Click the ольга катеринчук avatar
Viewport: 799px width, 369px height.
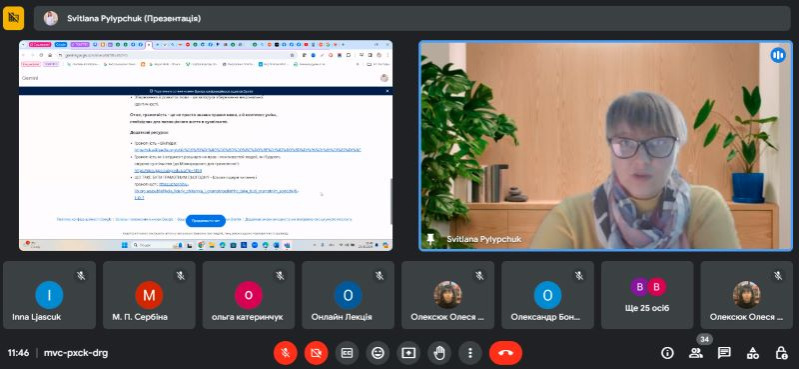pyautogui.click(x=248, y=295)
